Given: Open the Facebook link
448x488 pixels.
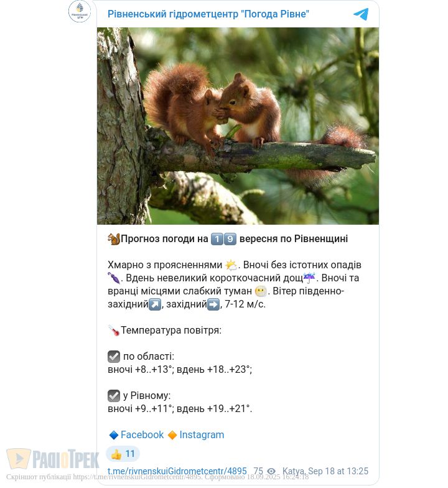Looking at the screenshot, I should (142, 434).
